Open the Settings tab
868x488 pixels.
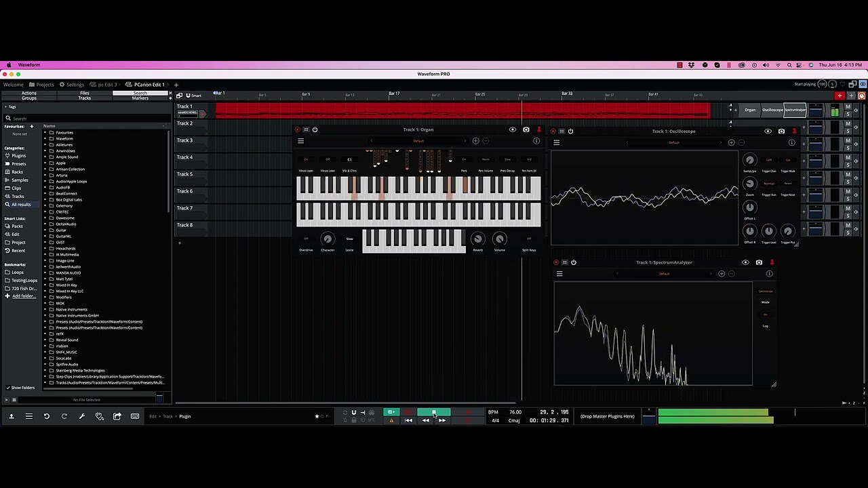(x=71, y=85)
